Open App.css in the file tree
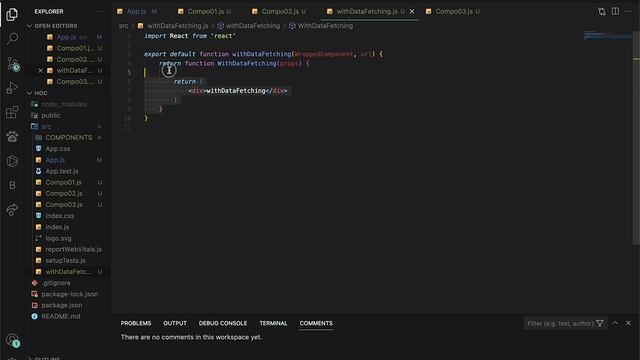This screenshot has height=360, width=640. [58, 149]
